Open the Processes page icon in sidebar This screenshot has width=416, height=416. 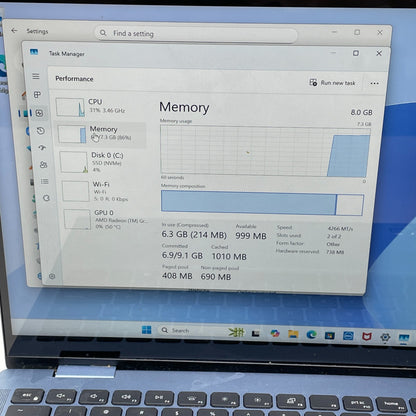37,95
